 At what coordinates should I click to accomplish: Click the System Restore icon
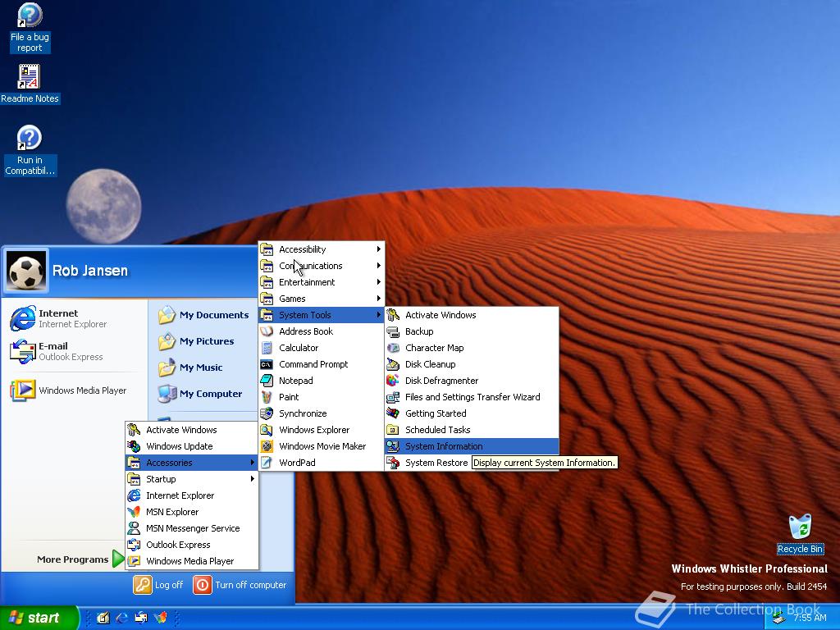pyautogui.click(x=393, y=463)
